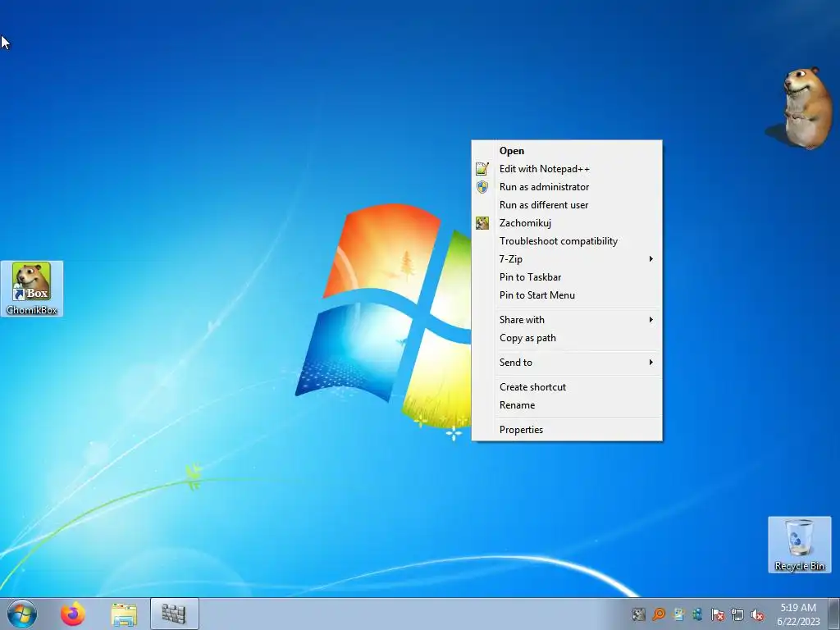Screen dimensions: 840x630
Task: Expand the Send to submenu arrow
Action: pyautogui.click(x=651, y=363)
